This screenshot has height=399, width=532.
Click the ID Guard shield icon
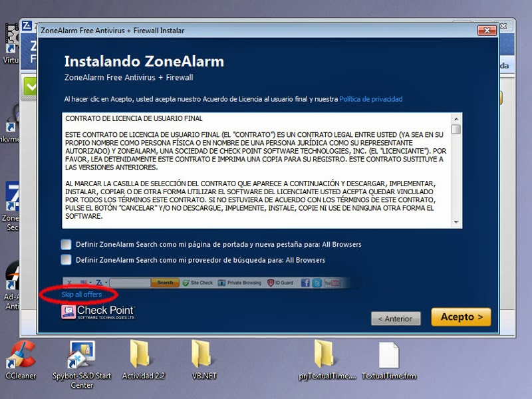271,283
